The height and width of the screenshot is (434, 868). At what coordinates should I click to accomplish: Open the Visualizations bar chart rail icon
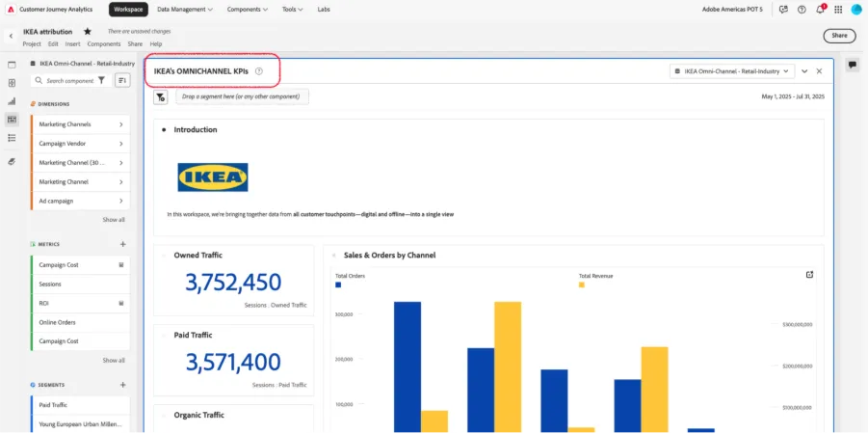pyautogui.click(x=12, y=101)
